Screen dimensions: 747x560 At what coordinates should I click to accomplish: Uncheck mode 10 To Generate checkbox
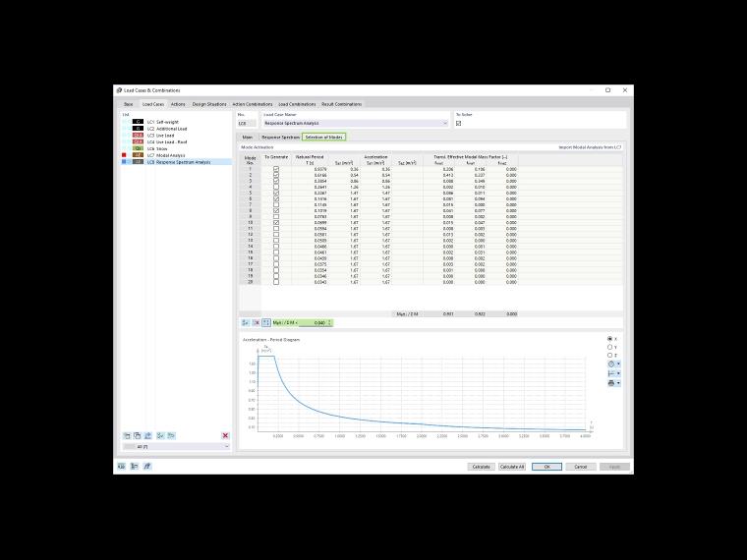click(276, 222)
